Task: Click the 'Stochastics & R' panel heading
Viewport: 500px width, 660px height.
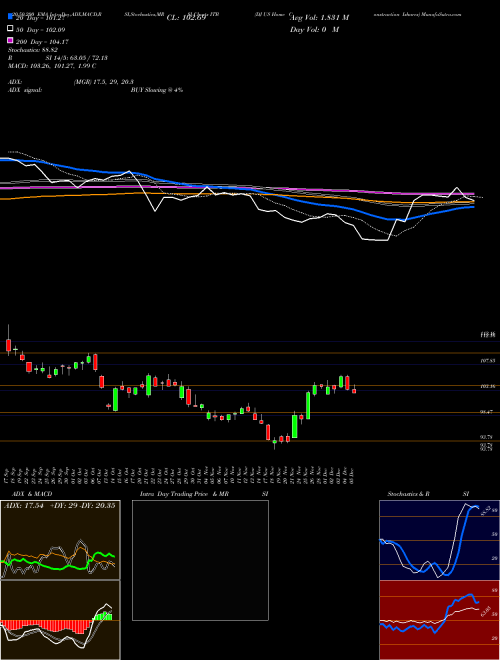Action: point(409,494)
